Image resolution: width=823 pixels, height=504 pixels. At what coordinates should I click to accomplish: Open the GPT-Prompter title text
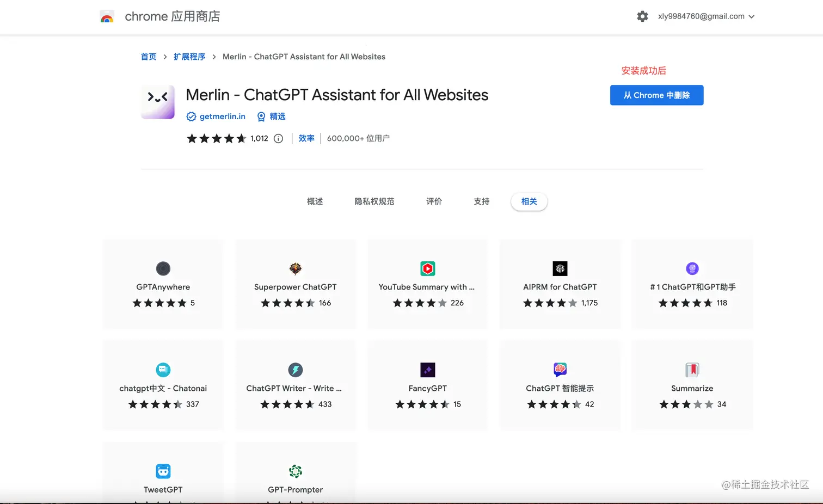click(296, 489)
